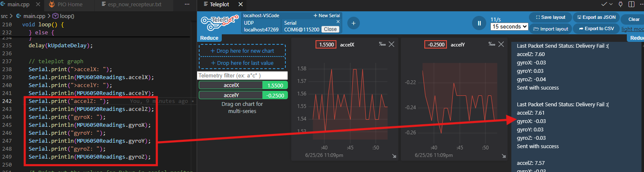Viewport: 644px width, 172px height.
Task: Click the round plus add-connection button
Action: [353, 23]
